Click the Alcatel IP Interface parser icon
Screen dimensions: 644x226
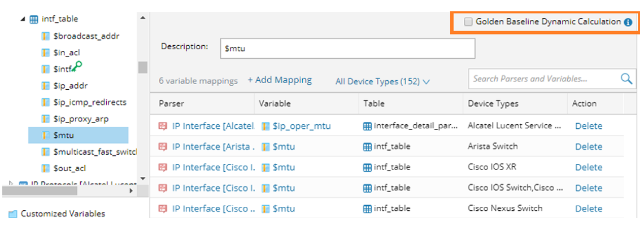[x=163, y=126]
